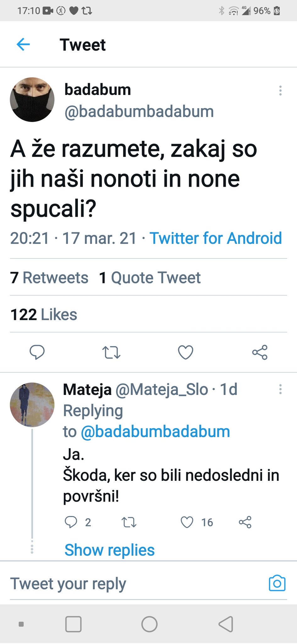Retweet Mateja's reply
Image resolution: width=297 pixels, height=644 pixels.
tap(129, 522)
